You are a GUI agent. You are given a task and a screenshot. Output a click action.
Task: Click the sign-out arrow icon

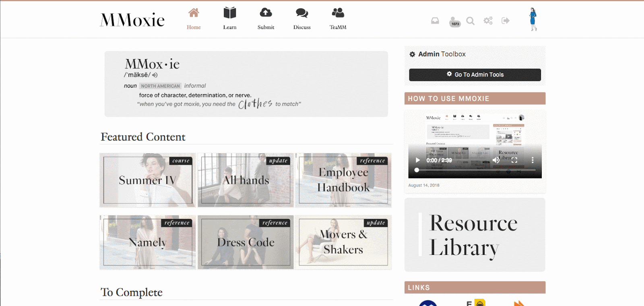506,21
